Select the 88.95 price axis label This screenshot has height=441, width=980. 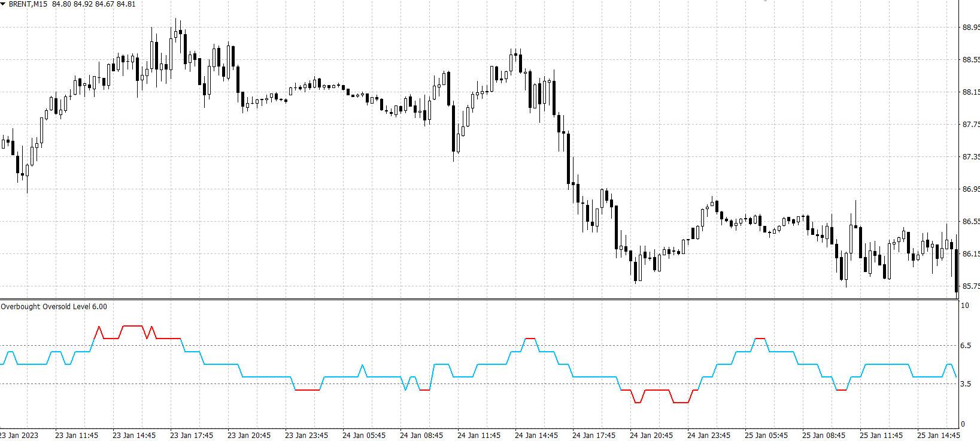coord(969,28)
